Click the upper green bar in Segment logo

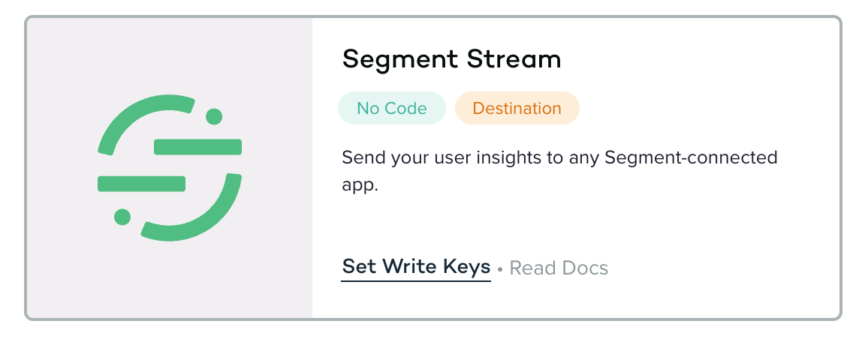(197, 147)
